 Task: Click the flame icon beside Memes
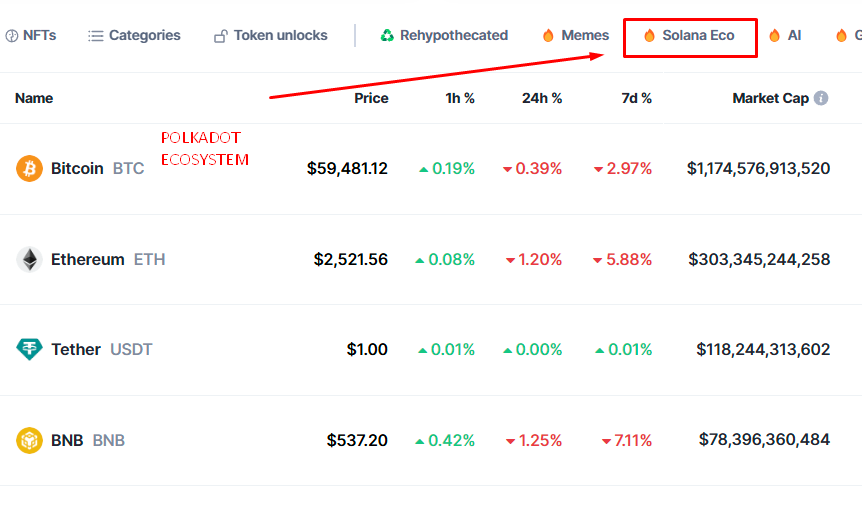pos(548,36)
